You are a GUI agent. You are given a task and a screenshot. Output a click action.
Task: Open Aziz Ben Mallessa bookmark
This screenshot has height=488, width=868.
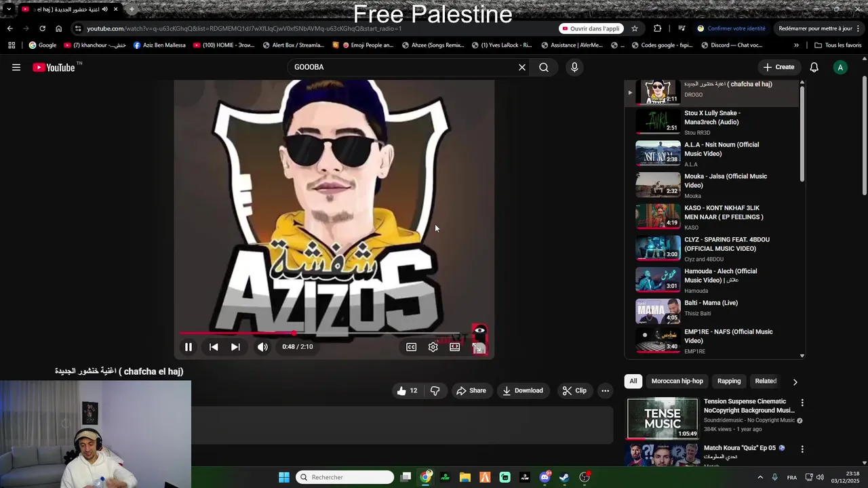159,45
